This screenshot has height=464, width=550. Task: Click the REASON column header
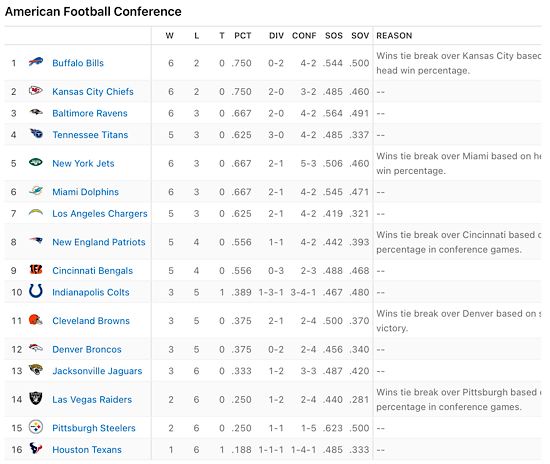pyautogui.click(x=394, y=36)
